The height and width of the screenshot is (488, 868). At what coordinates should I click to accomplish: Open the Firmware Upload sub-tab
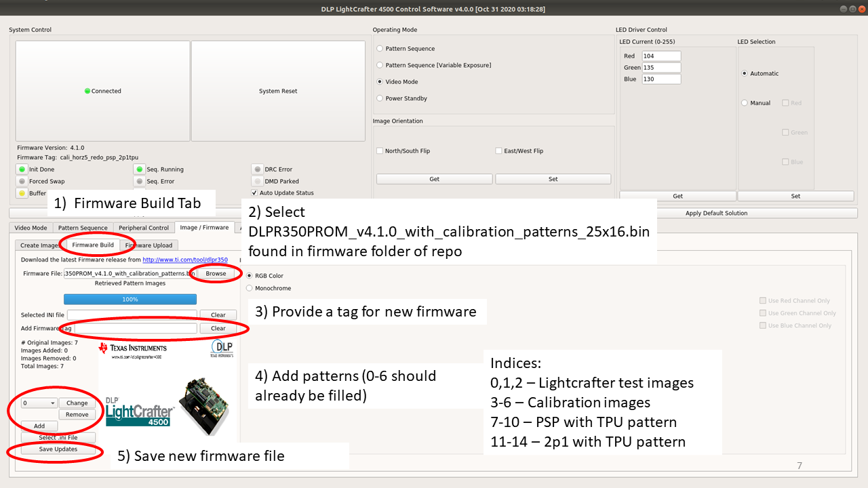pyautogui.click(x=149, y=245)
